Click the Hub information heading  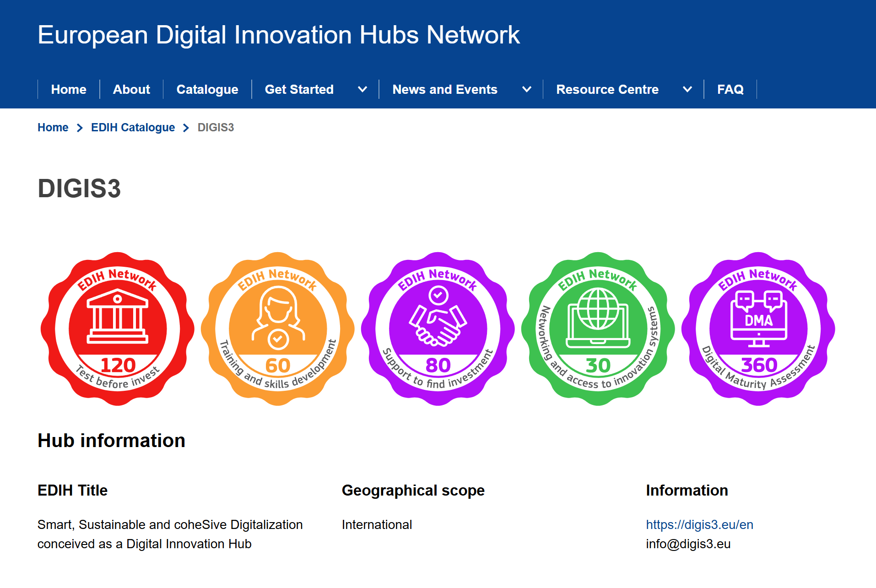(111, 440)
